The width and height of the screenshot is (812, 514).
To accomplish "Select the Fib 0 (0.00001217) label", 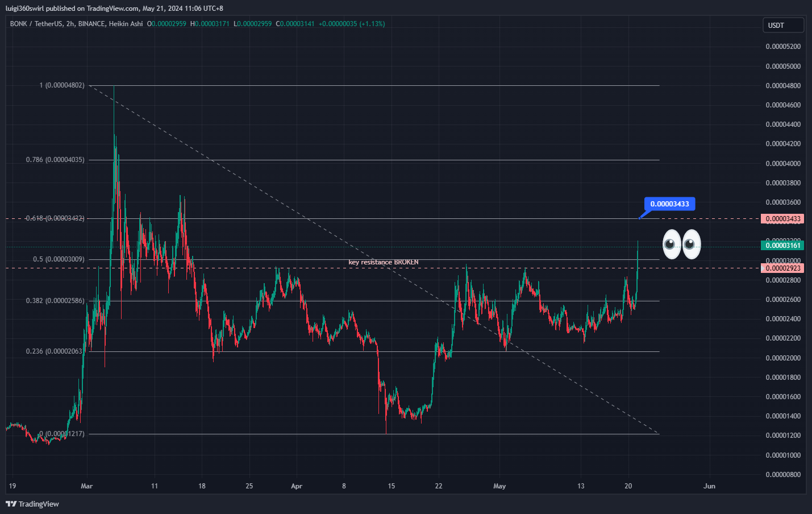I will click(62, 434).
